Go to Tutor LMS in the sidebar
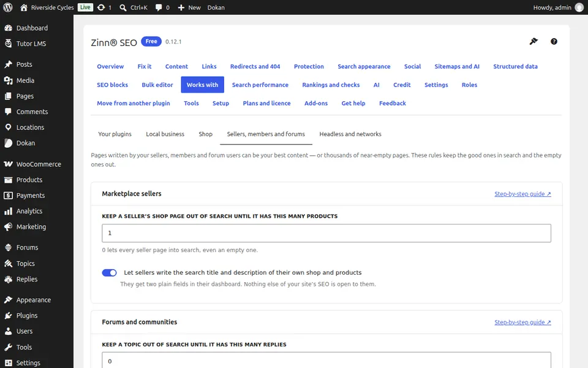 click(31, 44)
